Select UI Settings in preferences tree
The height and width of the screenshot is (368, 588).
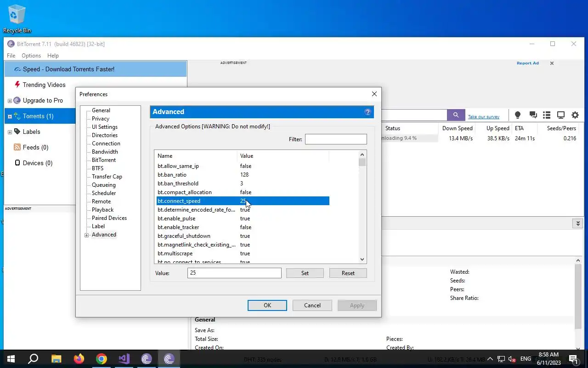point(105,127)
